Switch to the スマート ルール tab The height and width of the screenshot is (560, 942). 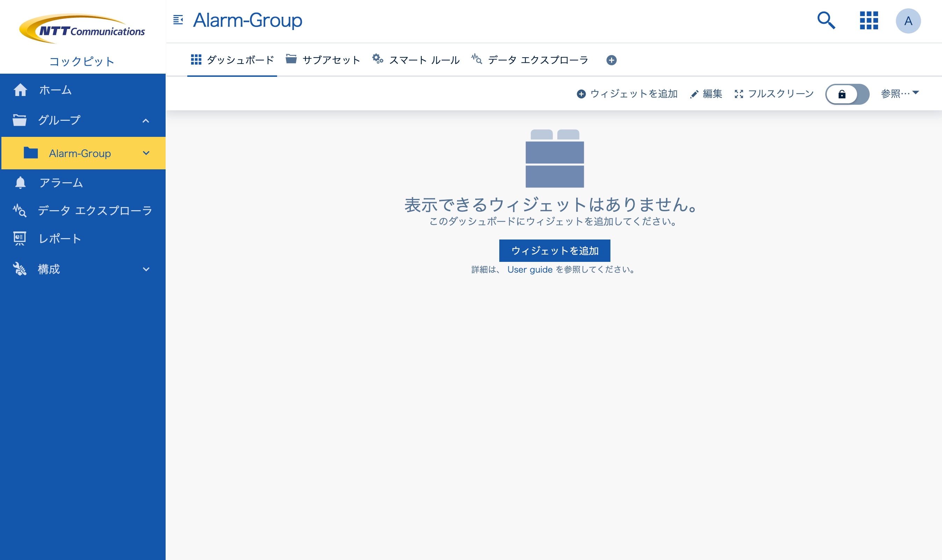click(x=416, y=60)
